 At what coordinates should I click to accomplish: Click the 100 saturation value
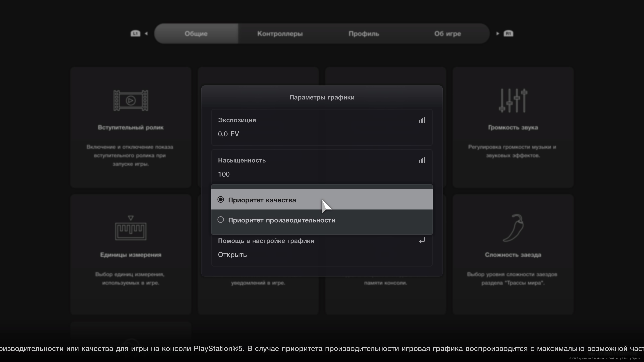click(224, 174)
